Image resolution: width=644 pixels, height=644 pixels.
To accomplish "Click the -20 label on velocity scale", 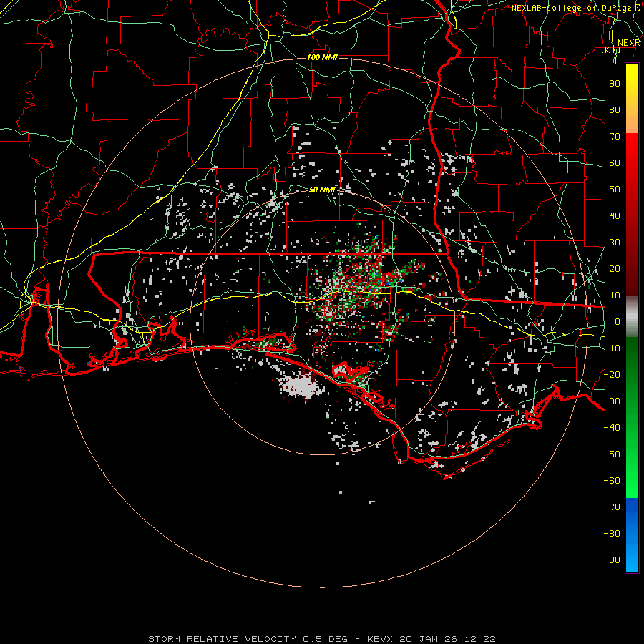I will point(612,375).
